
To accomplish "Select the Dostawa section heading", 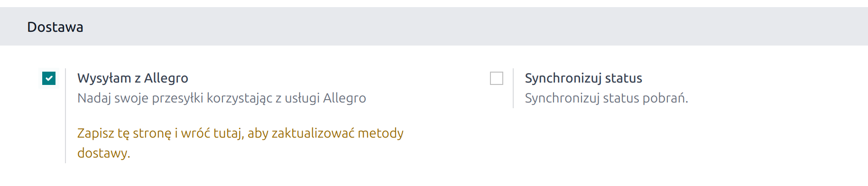I will (55, 27).
